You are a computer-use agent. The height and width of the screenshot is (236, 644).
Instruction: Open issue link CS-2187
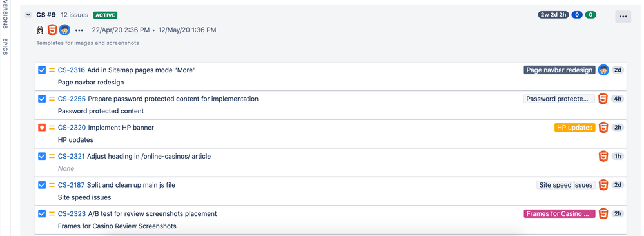click(72, 185)
